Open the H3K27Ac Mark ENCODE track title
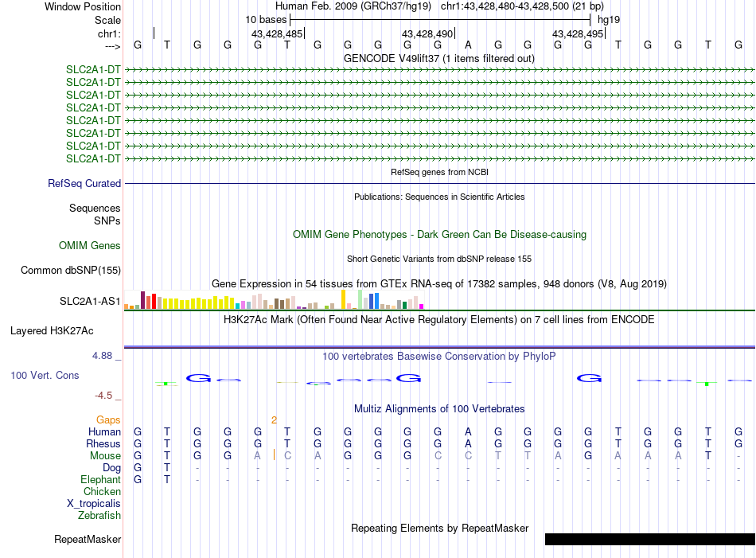This screenshot has width=756, height=558. tap(439, 320)
